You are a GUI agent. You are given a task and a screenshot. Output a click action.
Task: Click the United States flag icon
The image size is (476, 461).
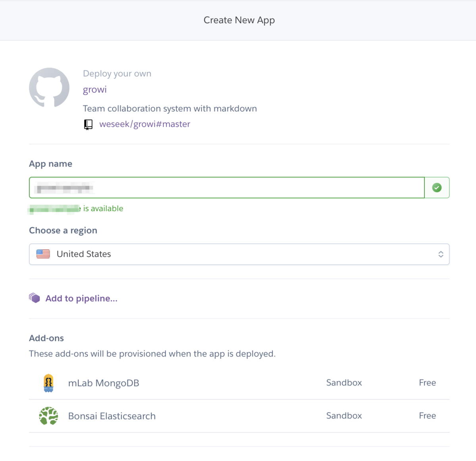tap(43, 254)
